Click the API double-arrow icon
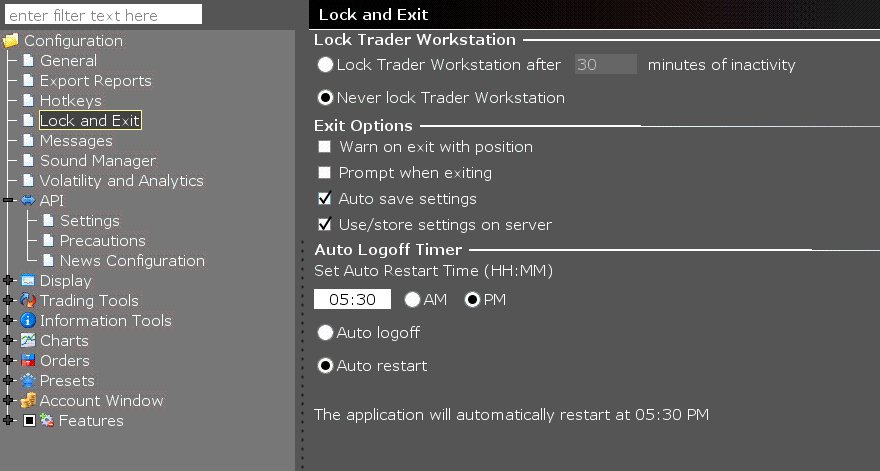 tap(28, 200)
